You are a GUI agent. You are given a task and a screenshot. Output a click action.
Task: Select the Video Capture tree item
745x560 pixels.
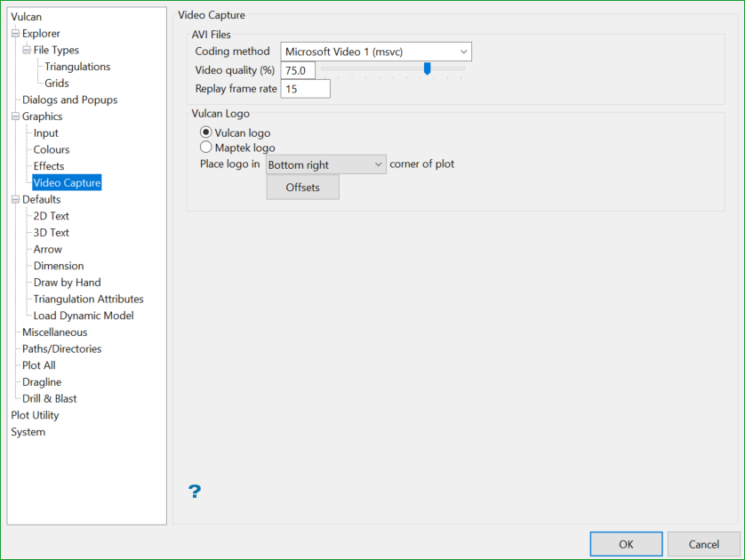pos(67,183)
